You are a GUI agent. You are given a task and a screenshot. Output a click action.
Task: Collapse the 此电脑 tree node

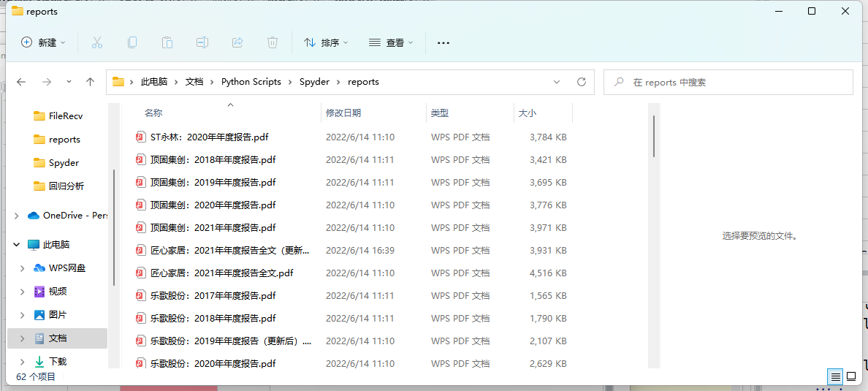[17, 244]
